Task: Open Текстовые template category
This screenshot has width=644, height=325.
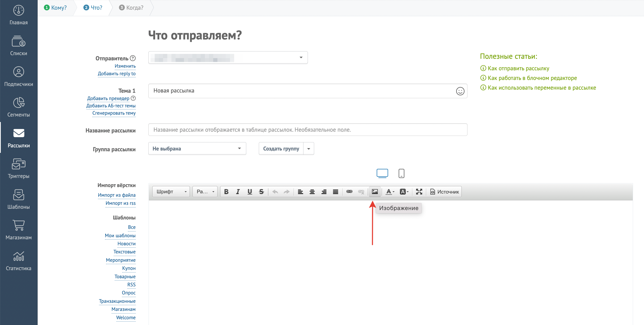Action: [125, 252]
